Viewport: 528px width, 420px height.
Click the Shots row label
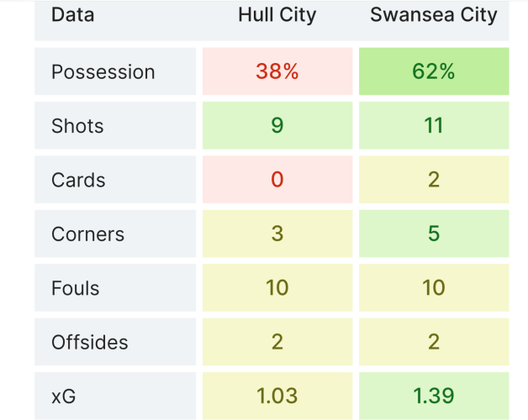pos(77,126)
